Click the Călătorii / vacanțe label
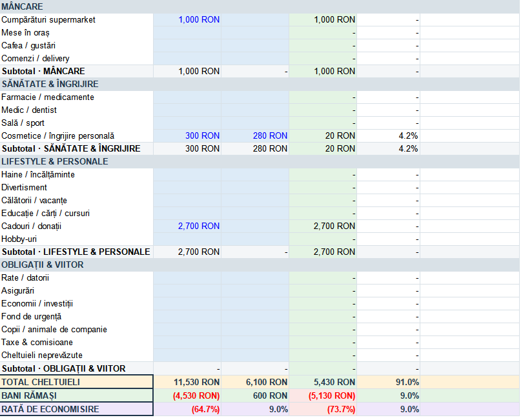523x420 pixels. click(x=34, y=201)
